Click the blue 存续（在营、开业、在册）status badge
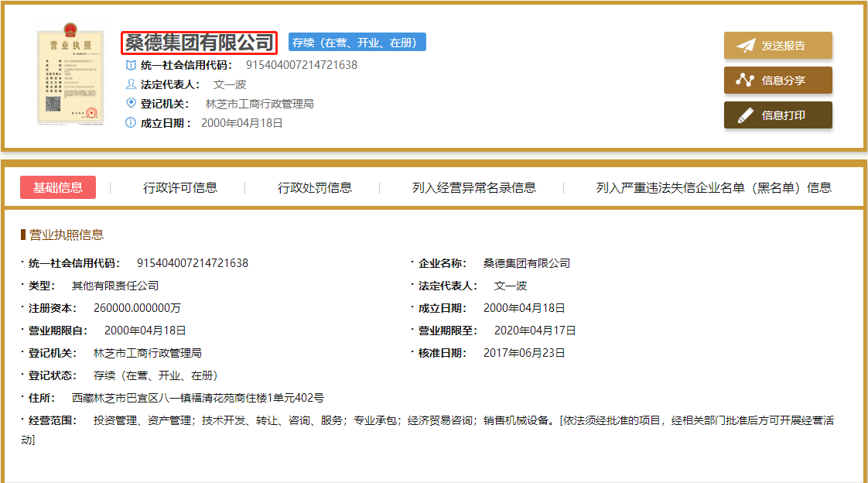Image resolution: width=868 pixels, height=483 pixels. point(355,41)
